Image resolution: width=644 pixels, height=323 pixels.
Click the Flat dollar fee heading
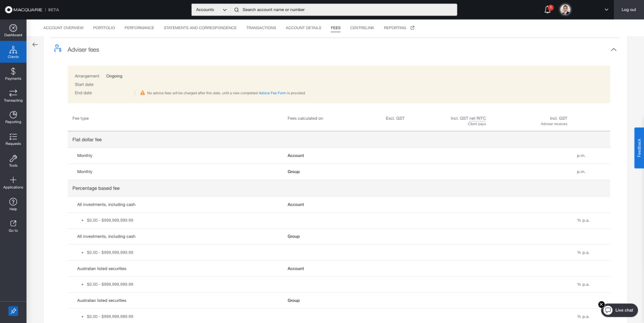87,139
